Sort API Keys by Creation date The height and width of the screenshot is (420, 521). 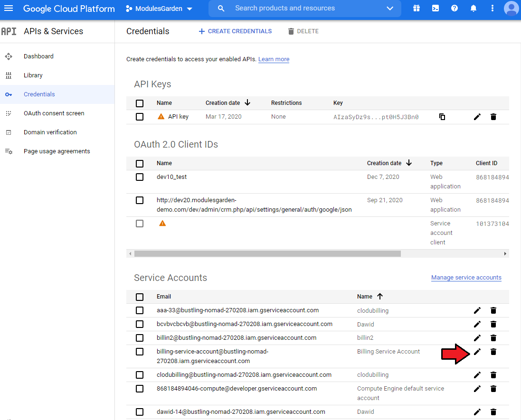(227, 103)
